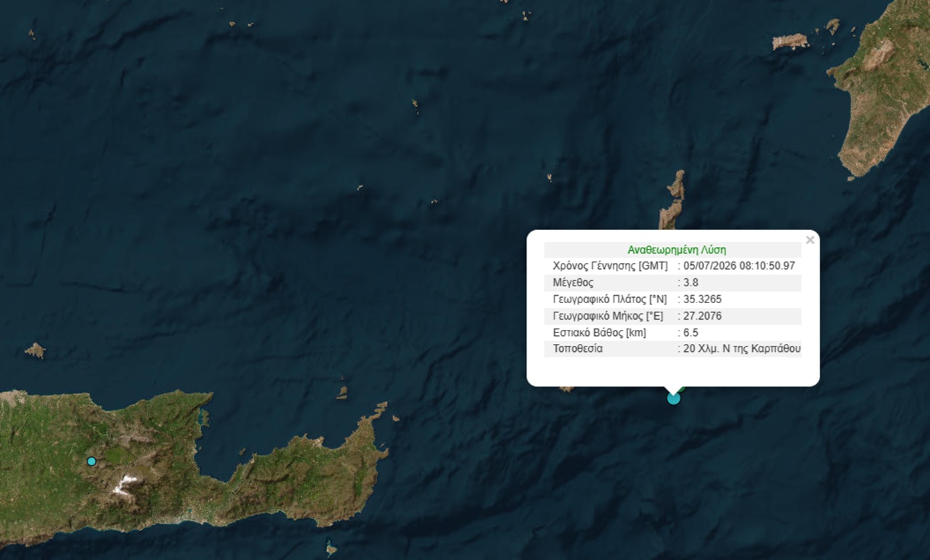930x560 pixels.
Task: Click the 'Μέγεθος' row label
Action: coord(573,282)
